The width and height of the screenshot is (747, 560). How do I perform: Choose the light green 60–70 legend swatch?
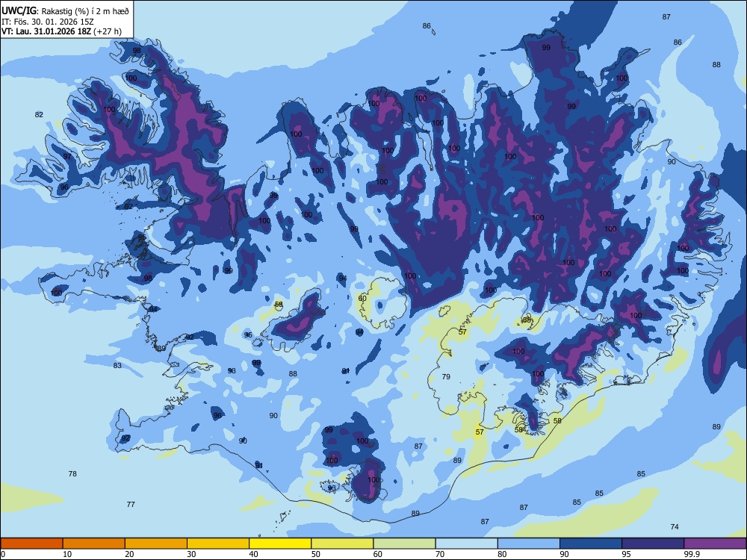tap(404, 544)
